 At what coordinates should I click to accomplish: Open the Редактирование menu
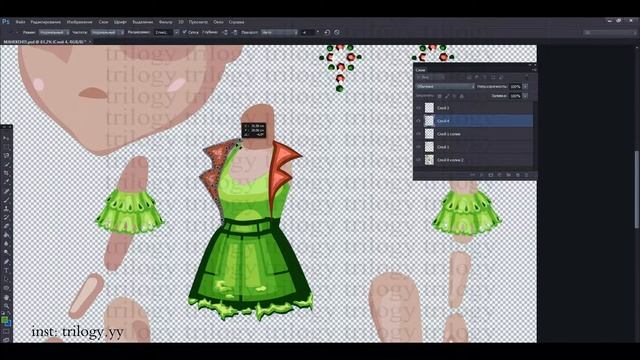(46, 22)
